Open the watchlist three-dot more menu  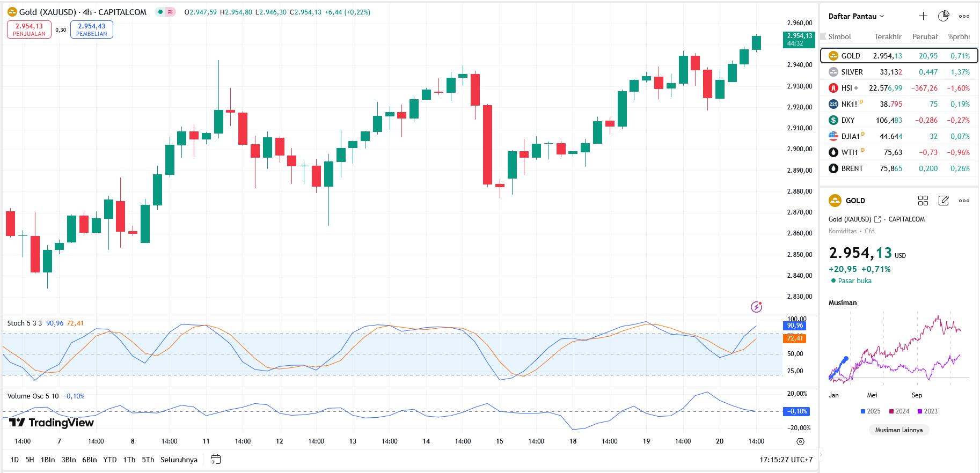click(964, 16)
